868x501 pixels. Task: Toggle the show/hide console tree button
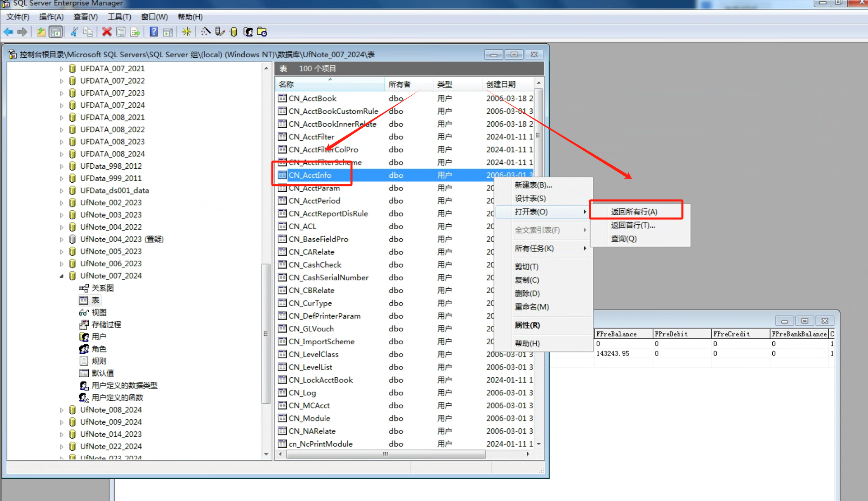tap(55, 32)
